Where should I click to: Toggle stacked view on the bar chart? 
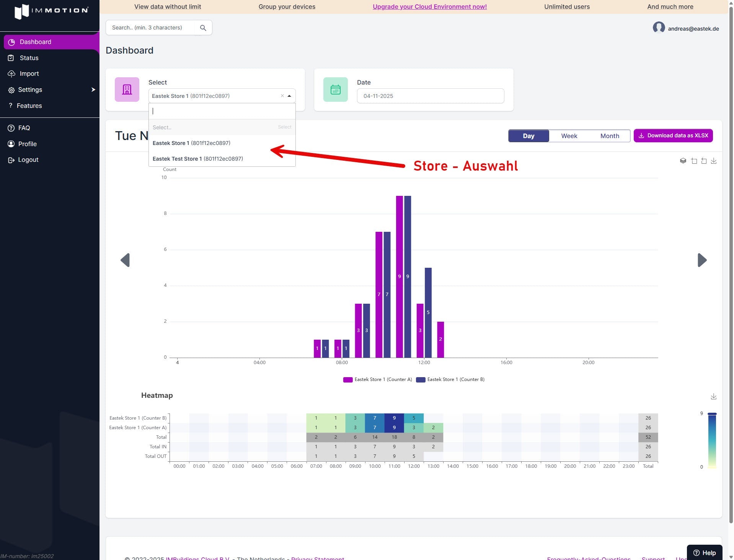point(683,161)
